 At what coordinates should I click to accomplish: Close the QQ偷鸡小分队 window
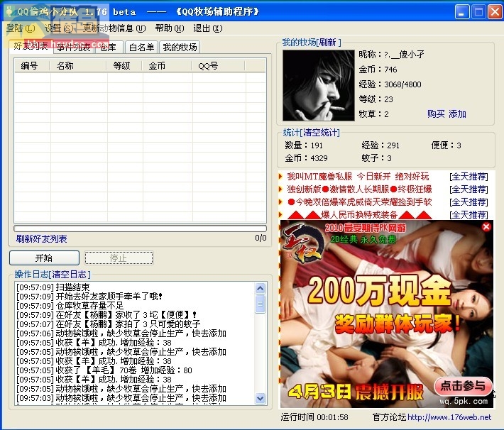495,12
